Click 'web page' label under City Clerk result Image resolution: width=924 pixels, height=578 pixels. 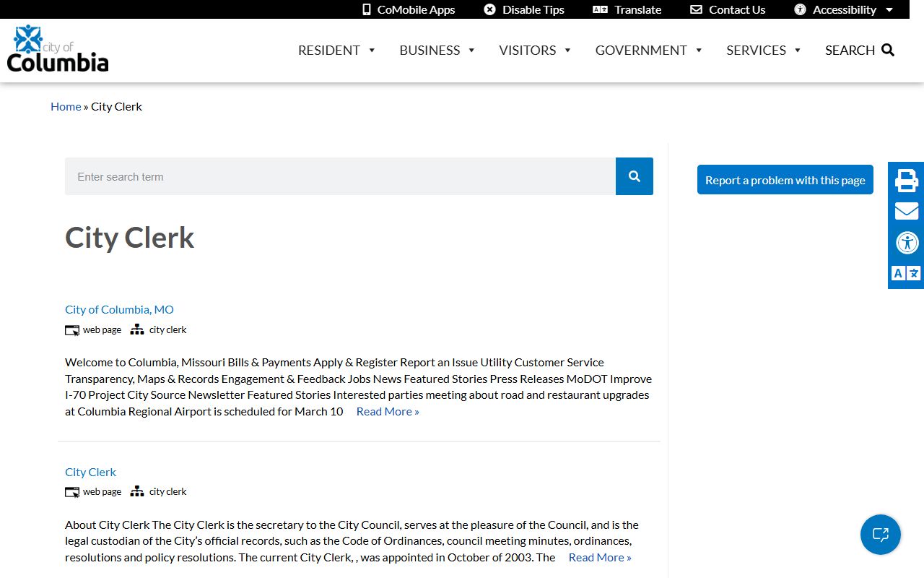click(102, 491)
